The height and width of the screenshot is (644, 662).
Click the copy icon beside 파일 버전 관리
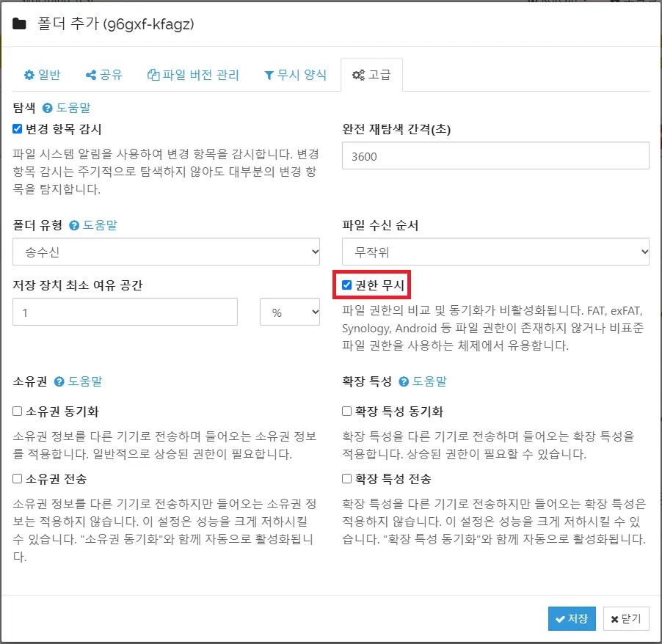153,74
